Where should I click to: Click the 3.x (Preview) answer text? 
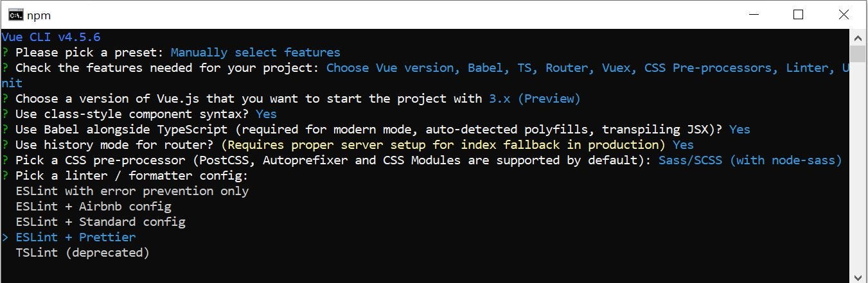tap(535, 98)
